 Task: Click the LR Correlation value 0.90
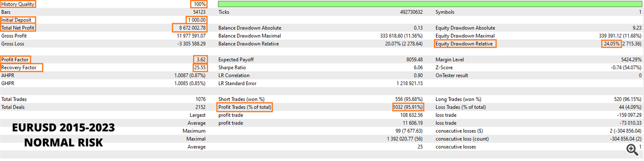click(418, 75)
